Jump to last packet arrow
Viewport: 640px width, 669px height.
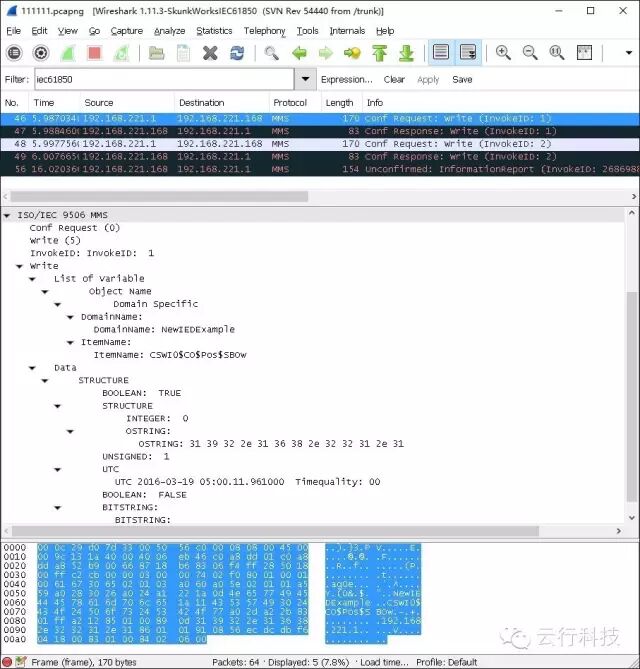click(406, 53)
